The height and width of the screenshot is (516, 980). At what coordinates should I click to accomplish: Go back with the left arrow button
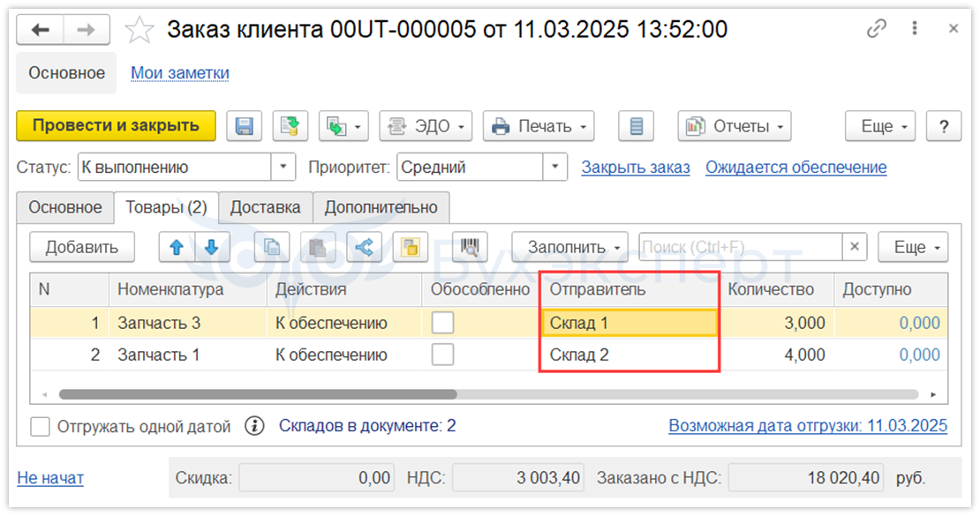(x=40, y=29)
